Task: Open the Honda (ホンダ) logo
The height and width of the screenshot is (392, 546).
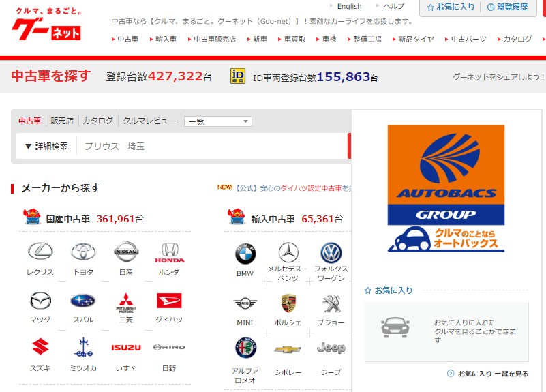Action: coord(169,253)
